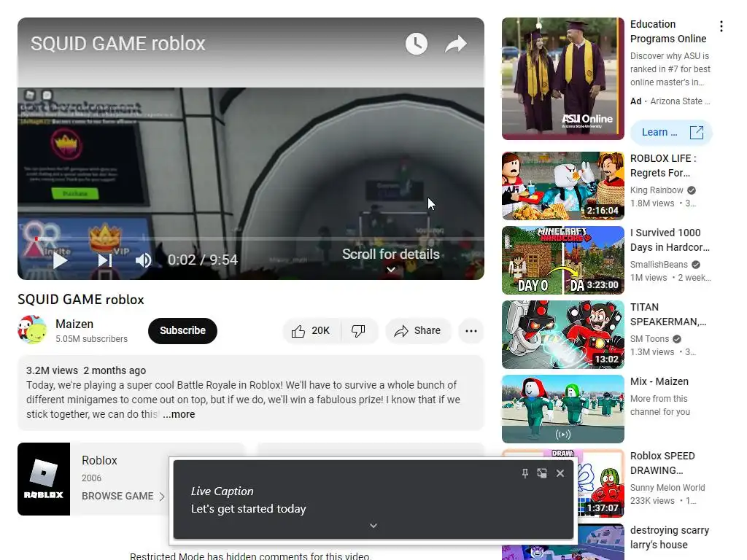Open destroying scarry larry's house video title

pyautogui.click(x=670, y=537)
